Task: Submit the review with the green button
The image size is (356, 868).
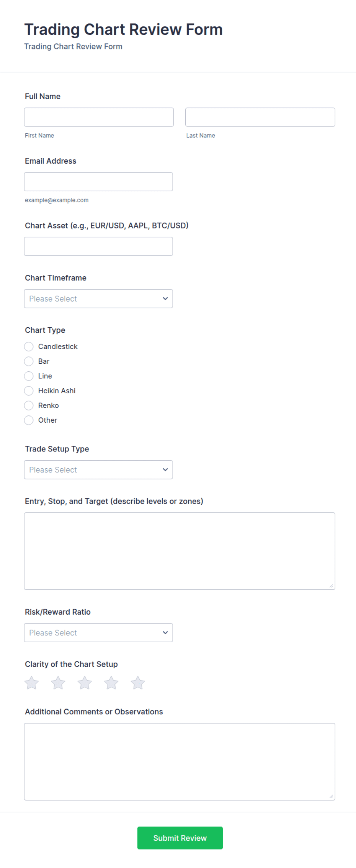Action: (x=180, y=838)
